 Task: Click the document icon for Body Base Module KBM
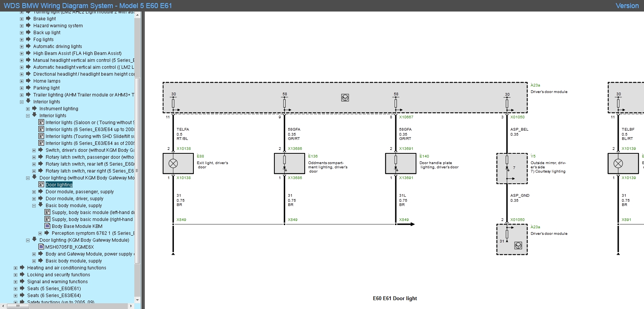[48, 226]
